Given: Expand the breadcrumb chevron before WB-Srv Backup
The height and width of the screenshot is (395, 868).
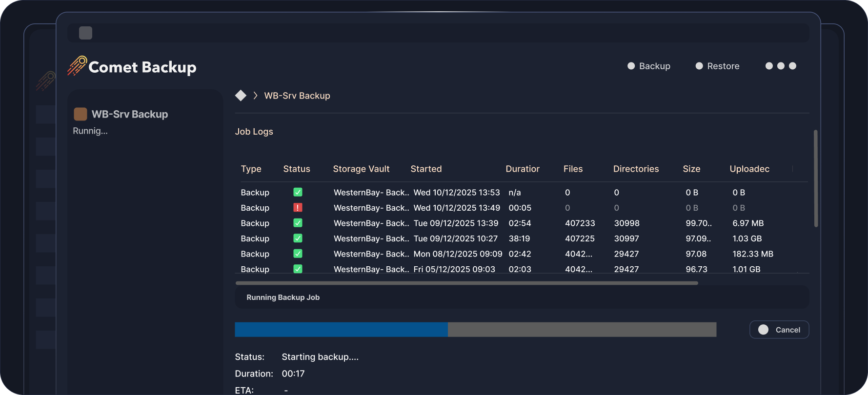Looking at the screenshot, I should pos(255,96).
